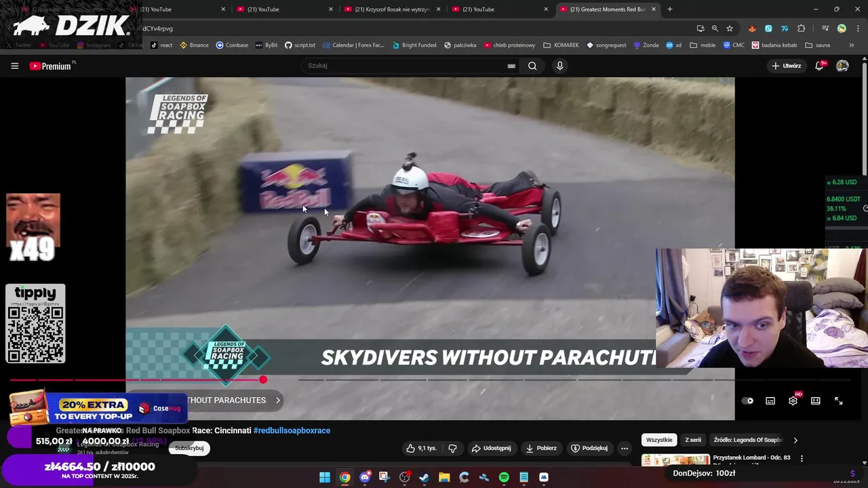
Task: Open the CMC bookmark
Action: [x=733, y=45]
